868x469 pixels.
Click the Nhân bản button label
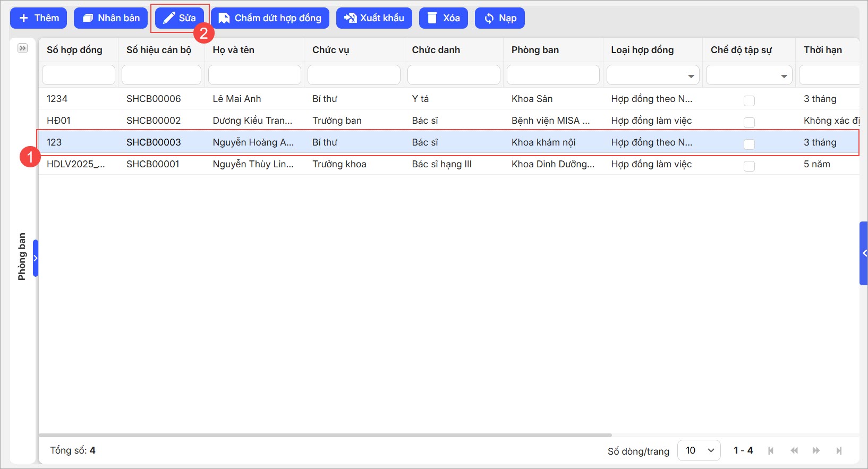(119, 18)
